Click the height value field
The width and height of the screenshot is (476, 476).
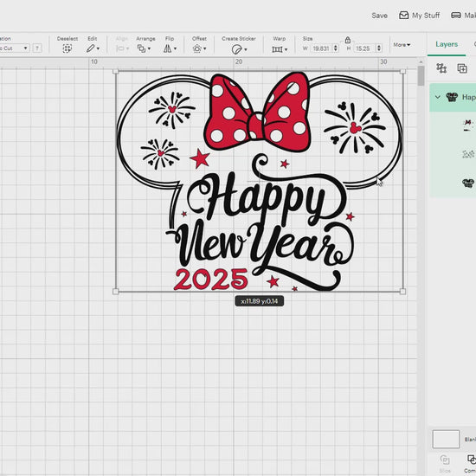point(364,48)
